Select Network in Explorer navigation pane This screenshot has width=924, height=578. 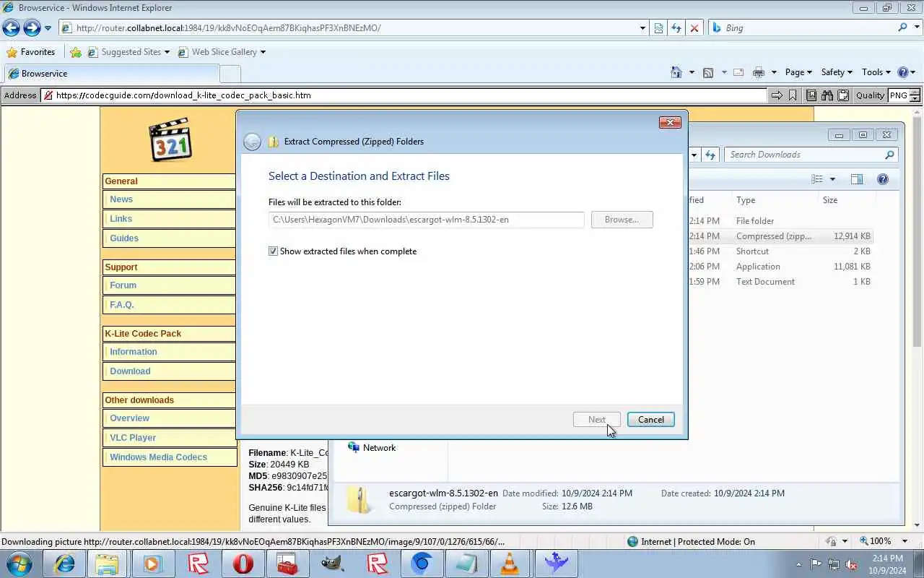[x=379, y=448]
